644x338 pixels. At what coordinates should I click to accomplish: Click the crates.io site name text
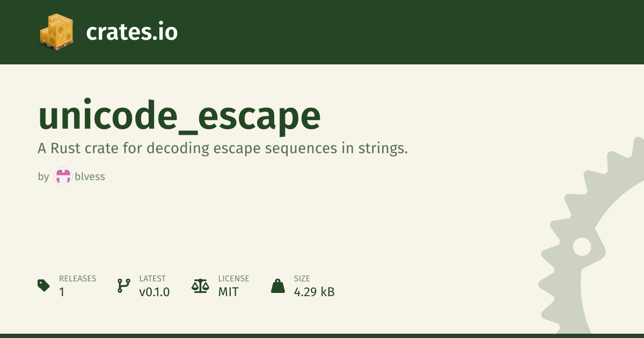coord(131,32)
